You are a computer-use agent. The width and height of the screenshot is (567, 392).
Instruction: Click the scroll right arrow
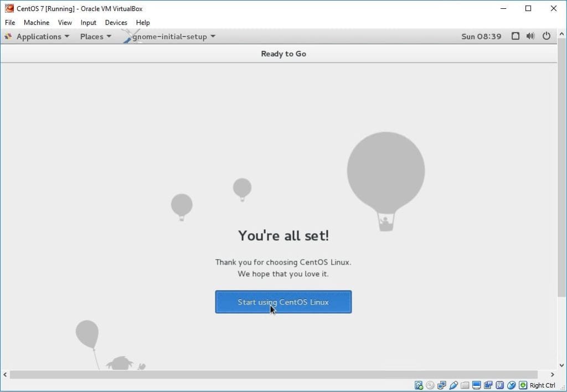click(552, 375)
